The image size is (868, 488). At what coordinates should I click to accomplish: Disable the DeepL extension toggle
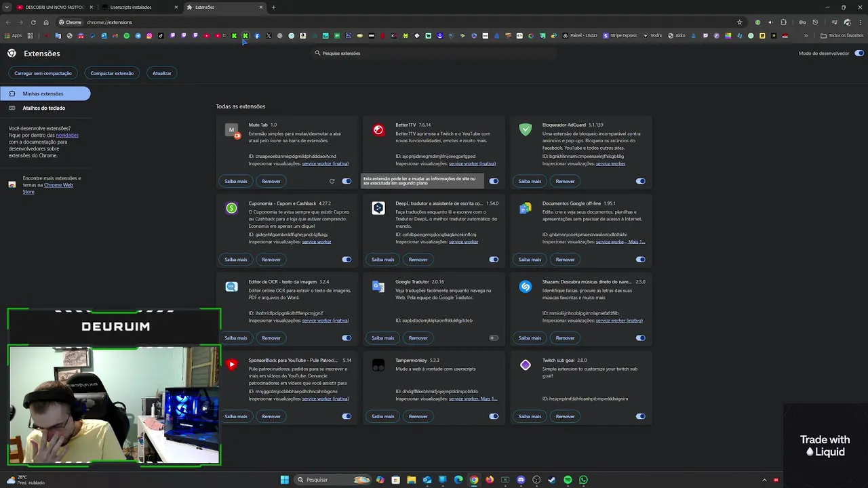(x=494, y=260)
